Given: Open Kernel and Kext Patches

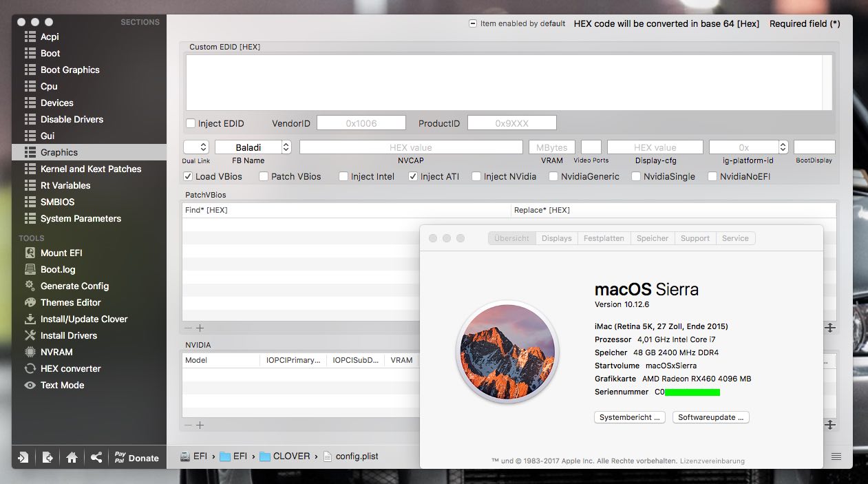Looking at the screenshot, I should (x=89, y=169).
